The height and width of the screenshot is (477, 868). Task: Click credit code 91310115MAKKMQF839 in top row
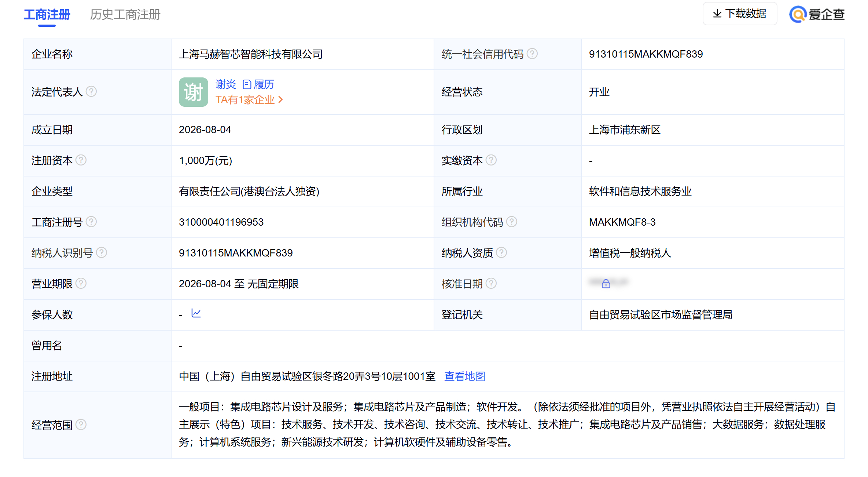[x=646, y=54]
